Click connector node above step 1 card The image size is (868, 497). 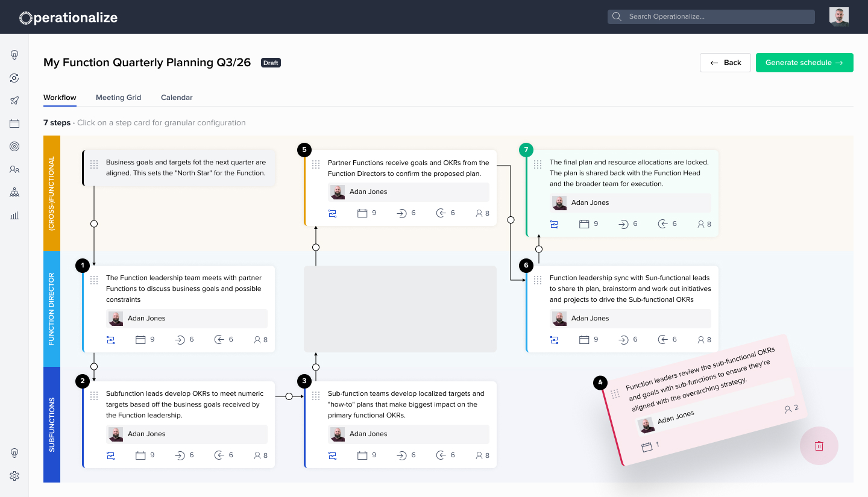(x=94, y=223)
